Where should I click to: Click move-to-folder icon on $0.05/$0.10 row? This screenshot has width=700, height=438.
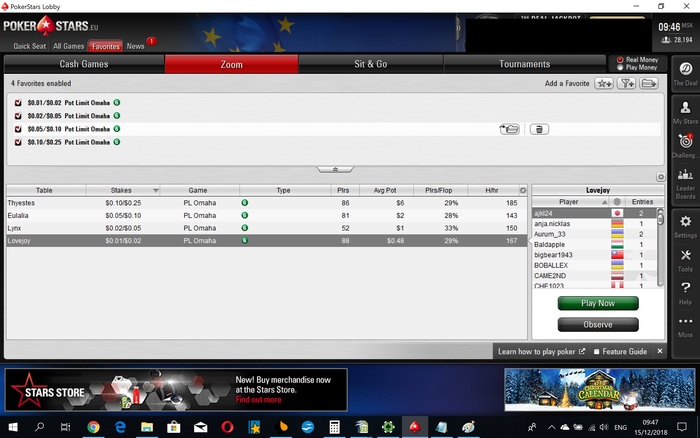(x=509, y=129)
